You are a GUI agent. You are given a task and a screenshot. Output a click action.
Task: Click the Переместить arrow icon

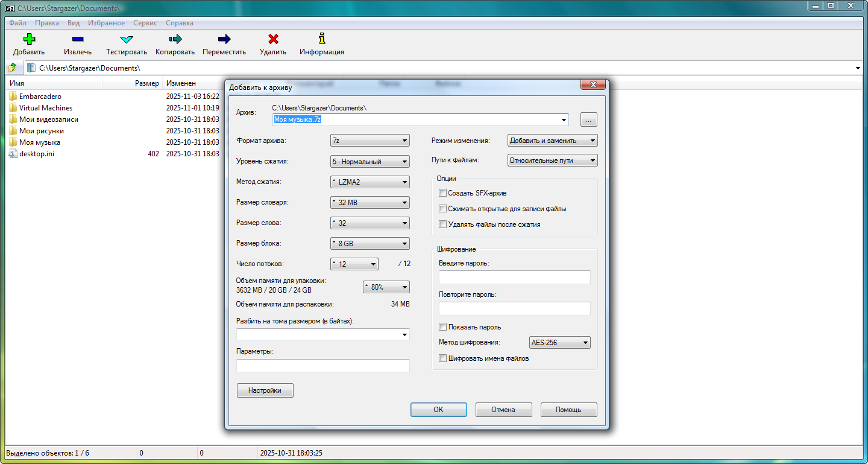point(224,39)
